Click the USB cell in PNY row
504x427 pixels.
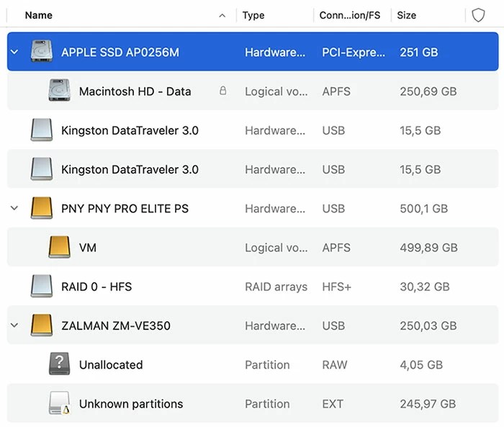coord(333,208)
